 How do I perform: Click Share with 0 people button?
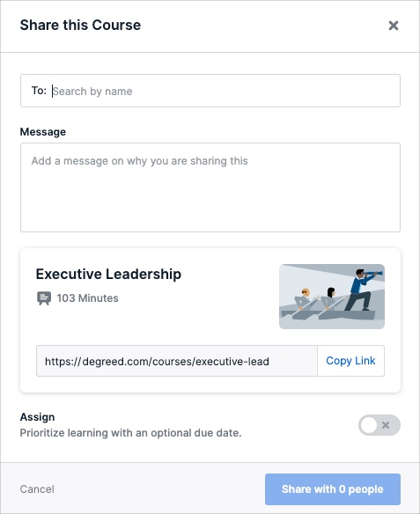point(333,489)
